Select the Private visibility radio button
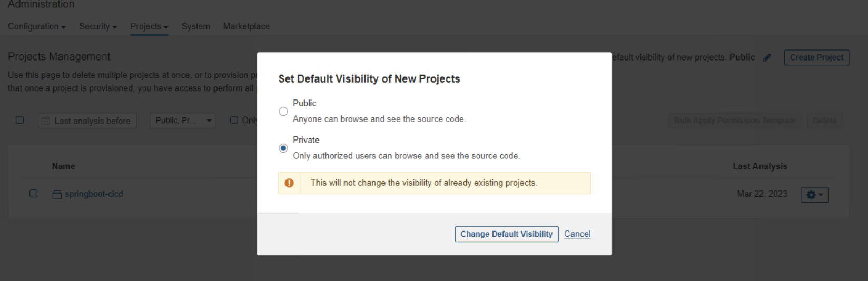This screenshot has height=281, width=868. [x=283, y=148]
